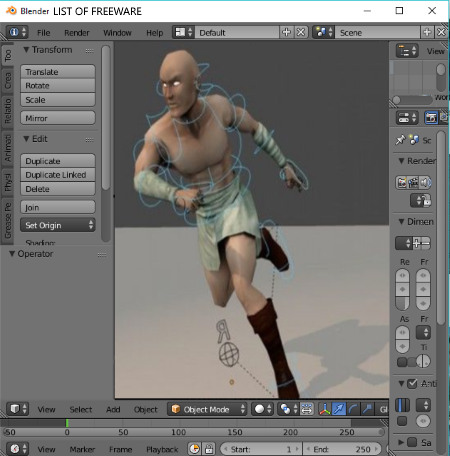Open the screen layout browse icon
The image size is (450, 456).
tap(184, 32)
